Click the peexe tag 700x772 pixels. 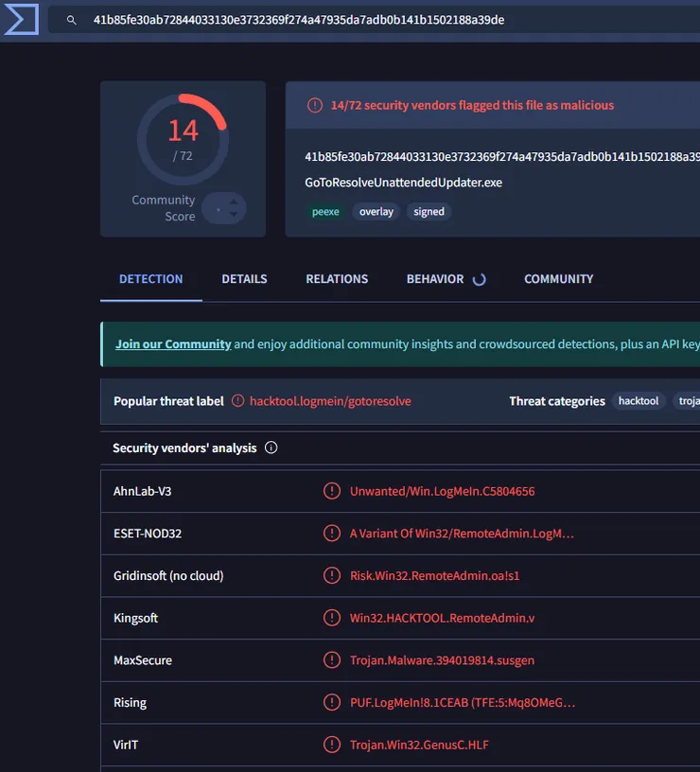coord(325,212)
